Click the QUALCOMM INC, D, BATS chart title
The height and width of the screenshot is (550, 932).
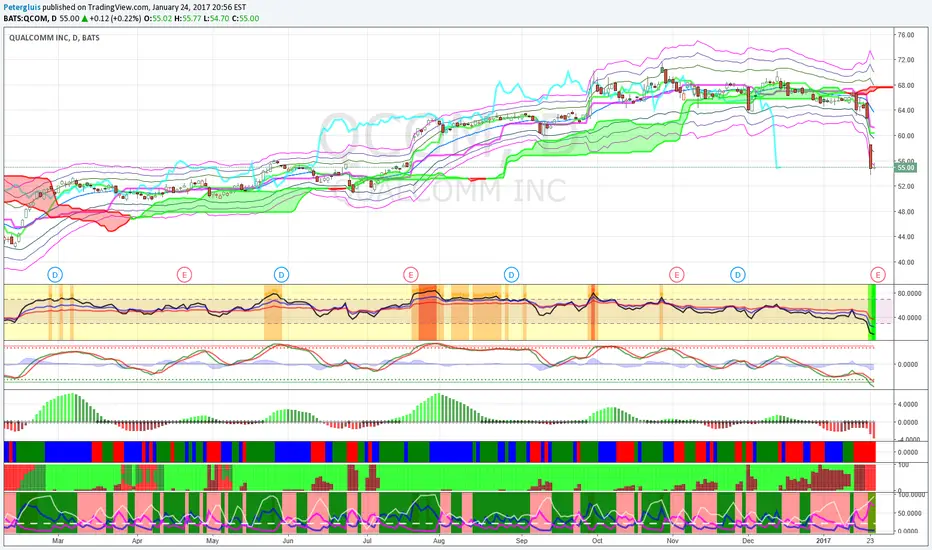coord(54,37)
